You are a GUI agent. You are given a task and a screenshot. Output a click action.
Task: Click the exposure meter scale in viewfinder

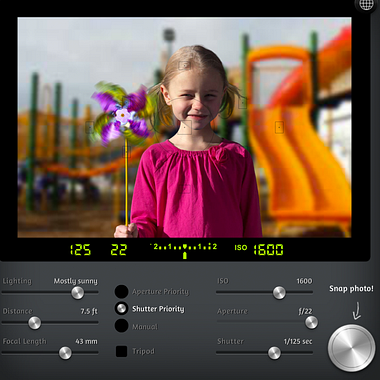click(x=184, y=251)
